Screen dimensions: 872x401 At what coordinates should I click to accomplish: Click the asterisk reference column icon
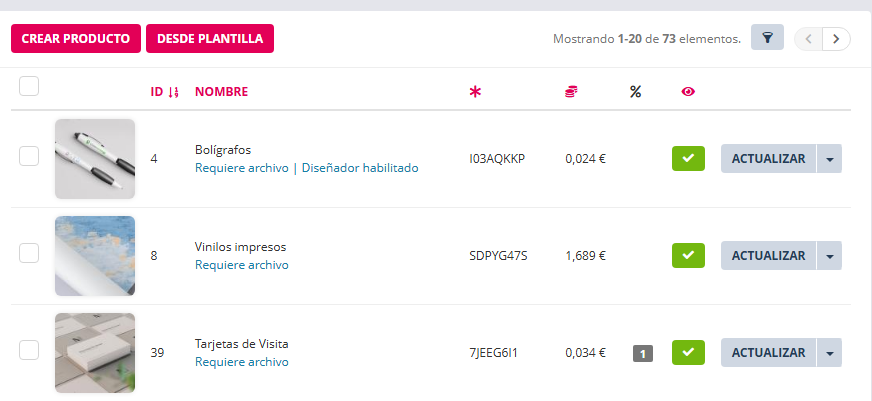(475, 92)
